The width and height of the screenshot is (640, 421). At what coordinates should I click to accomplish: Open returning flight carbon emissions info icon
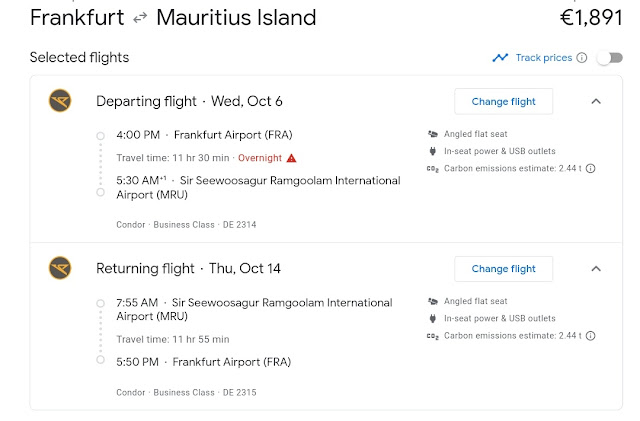point(591,337)
